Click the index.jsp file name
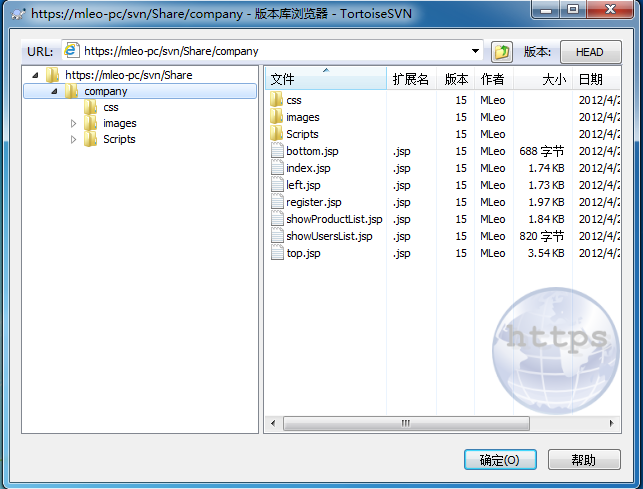 click(308, 168)
